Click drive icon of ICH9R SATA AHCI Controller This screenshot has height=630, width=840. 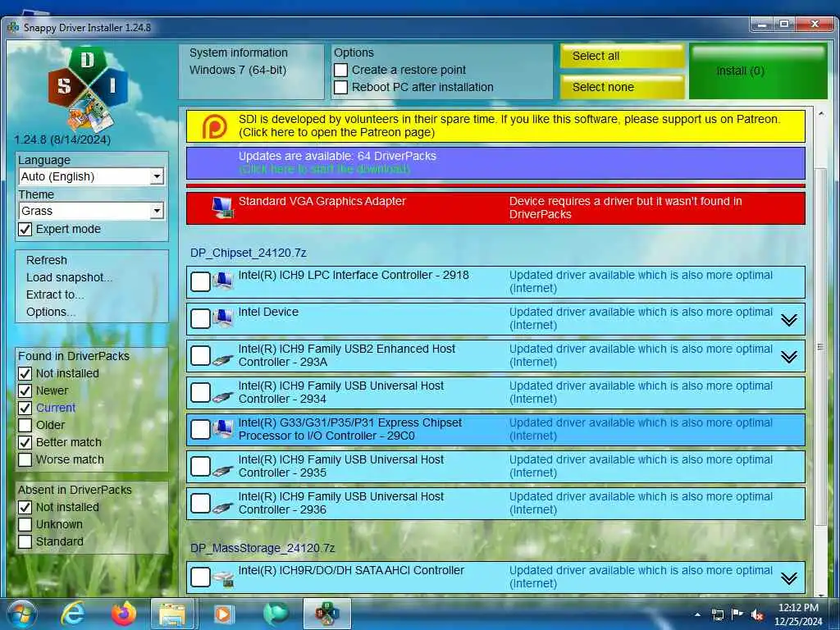223,578
